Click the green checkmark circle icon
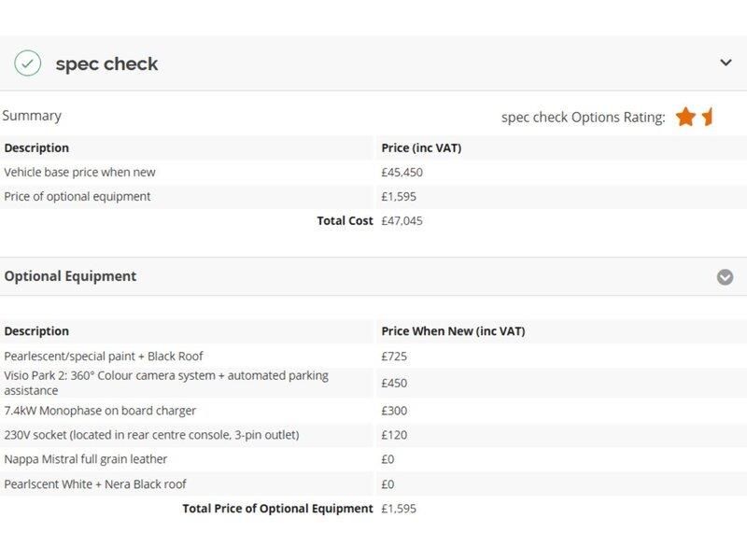 click(28, 63)
